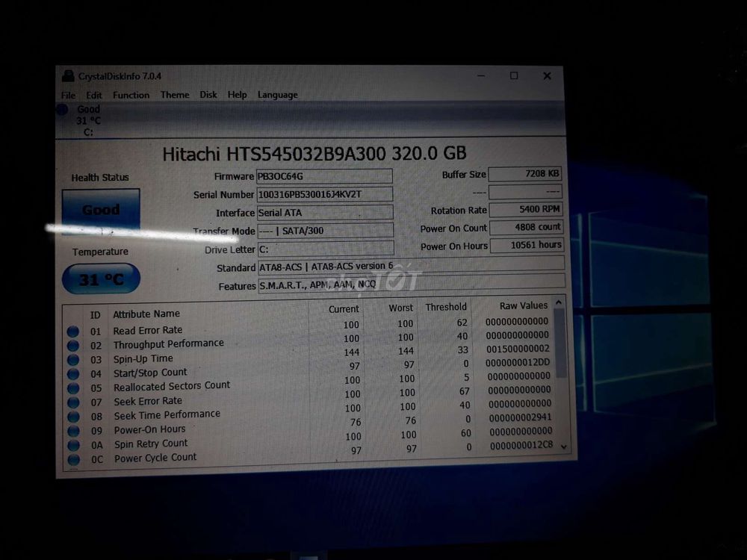Click the ID column header
747x560 pixels.
click(96, 315)
